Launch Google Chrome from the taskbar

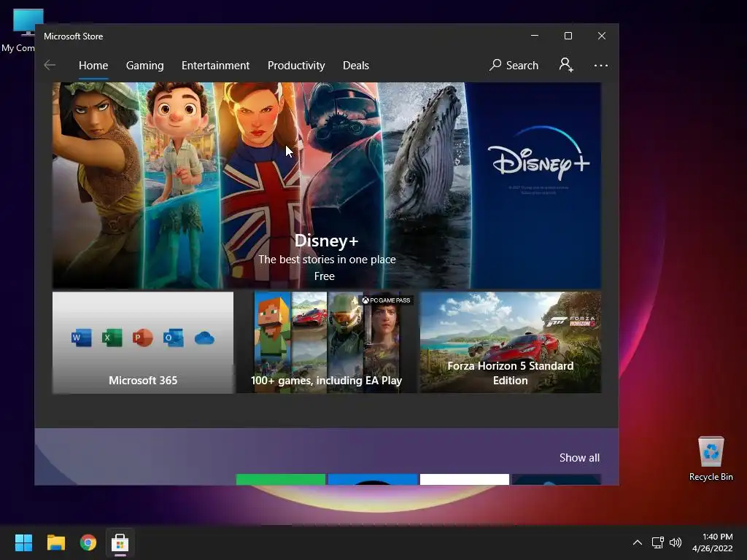coord(88,542)
